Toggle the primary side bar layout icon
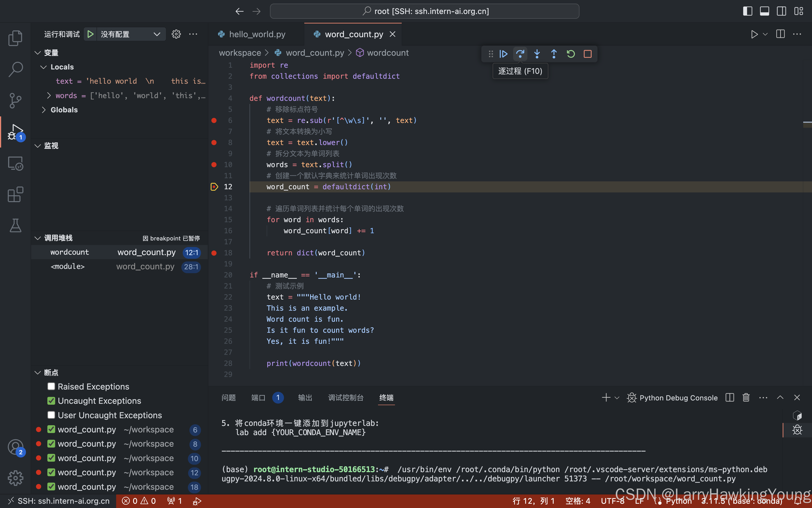This screenshot has width=812, height=508. [747, 11]
